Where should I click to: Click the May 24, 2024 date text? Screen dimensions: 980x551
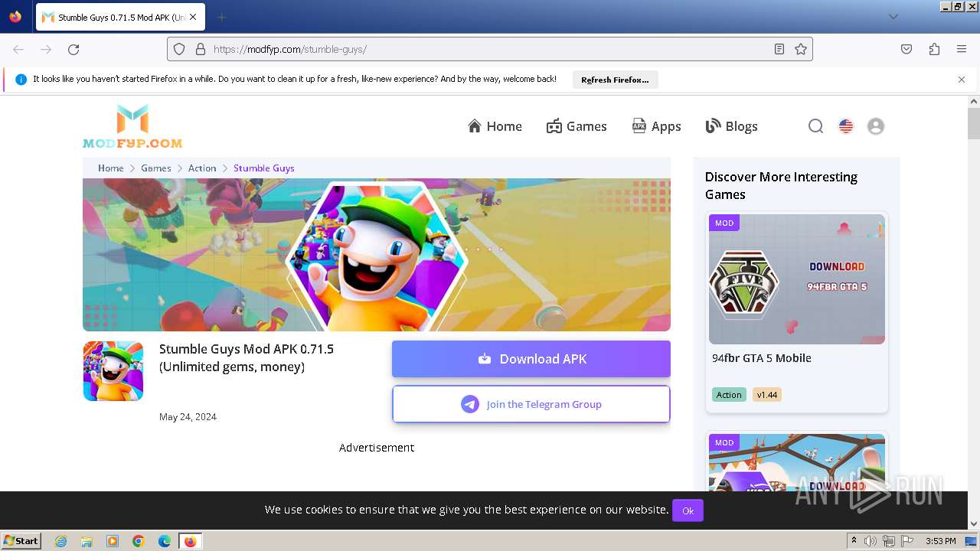pyautogui.click(x=188, y=417)
